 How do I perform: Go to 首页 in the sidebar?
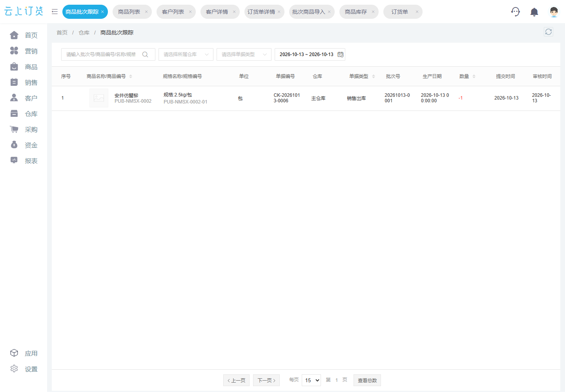[x=24, y=35]
